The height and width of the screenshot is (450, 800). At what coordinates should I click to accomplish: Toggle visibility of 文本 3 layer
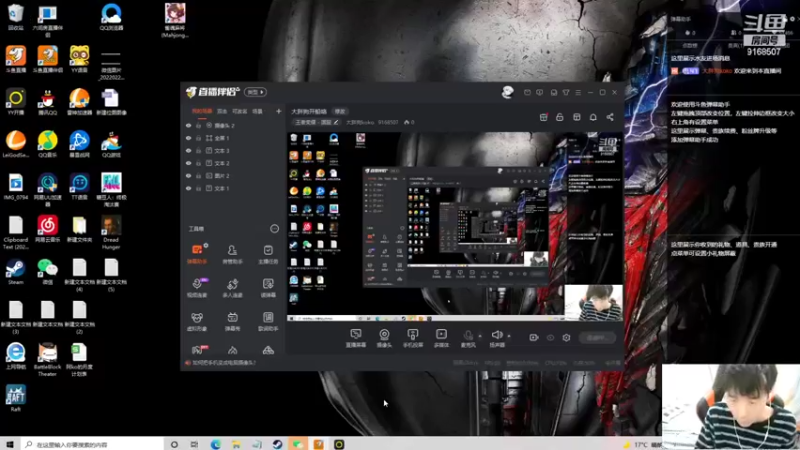click(x=188, y=151)
